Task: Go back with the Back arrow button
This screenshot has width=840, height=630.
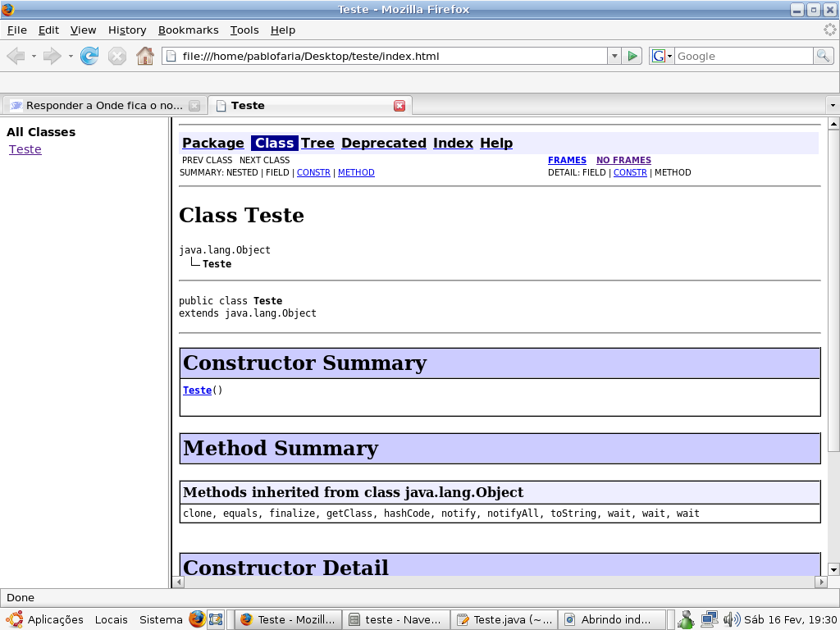Action: click(16, 56)
